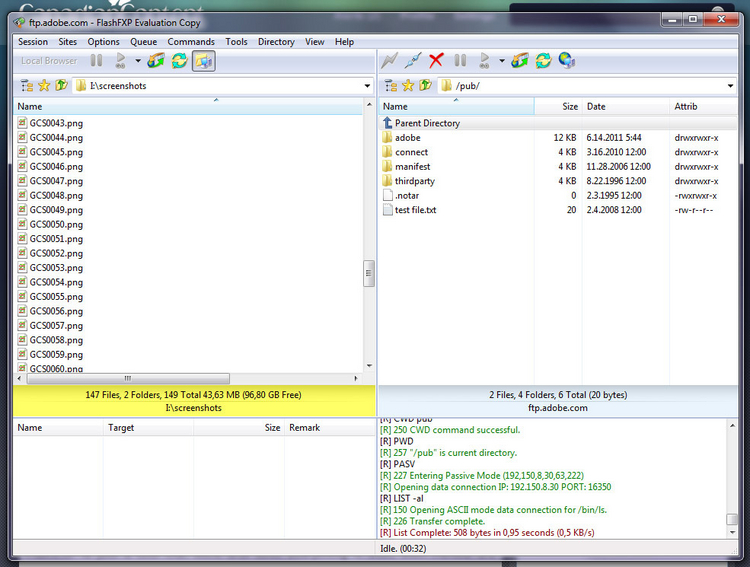Expand the local path I:\screenshots dropdown
Screen dimensions: 750x567
367,86
